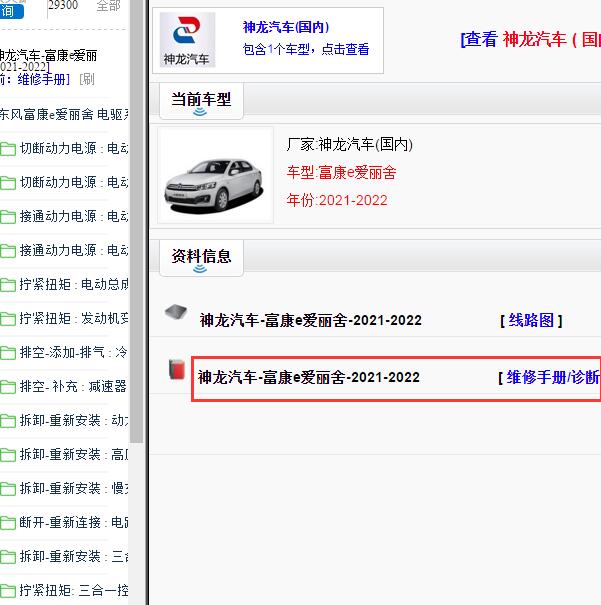The image size is (601, 605).
Task: Open folder icon for 拧紧扭矩 : 发动机
Action: coord(8,319)
